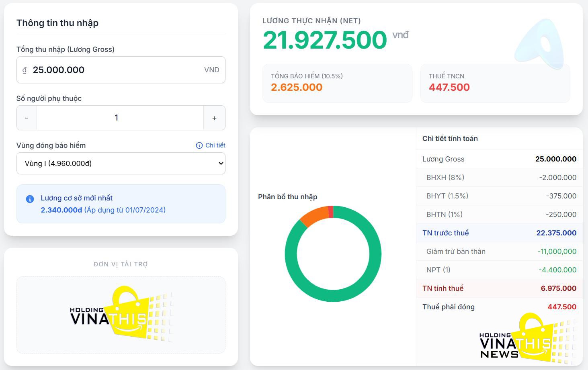Click the Thuế phải đóng row
This screenshot has width=588, height=370.
pos(499,307)
